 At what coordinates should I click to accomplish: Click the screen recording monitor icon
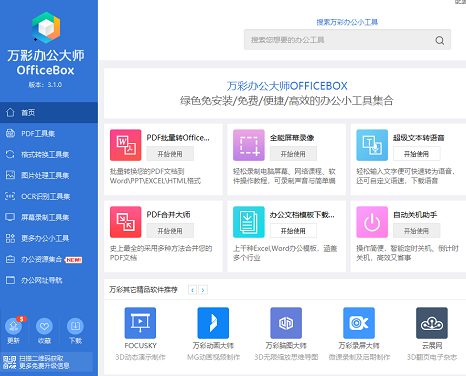point(10,217)
